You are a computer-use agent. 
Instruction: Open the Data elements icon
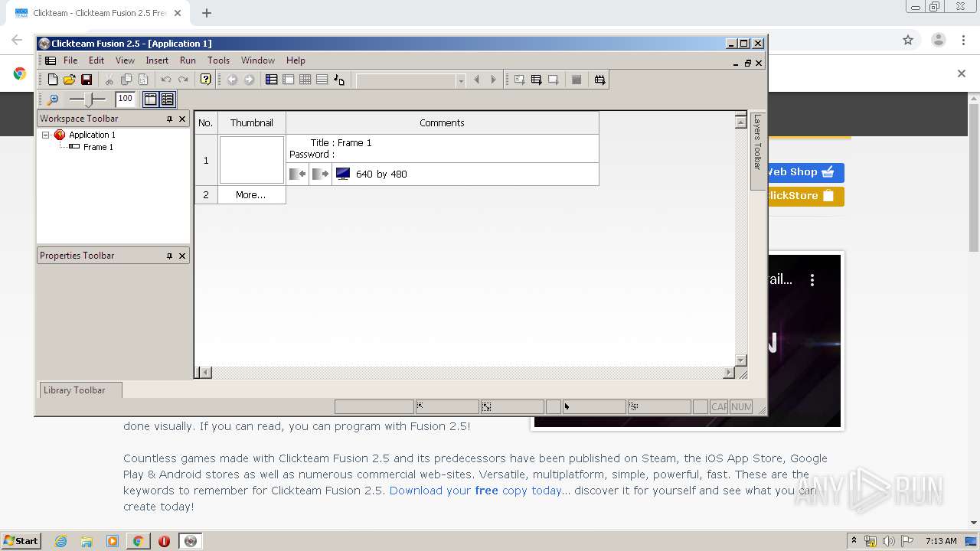(x=339, y=80)
